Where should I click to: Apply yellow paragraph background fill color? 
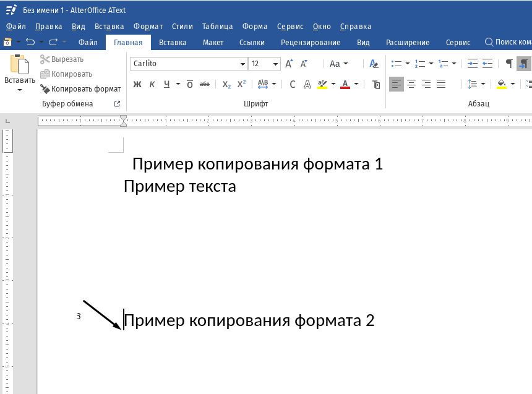502,84
